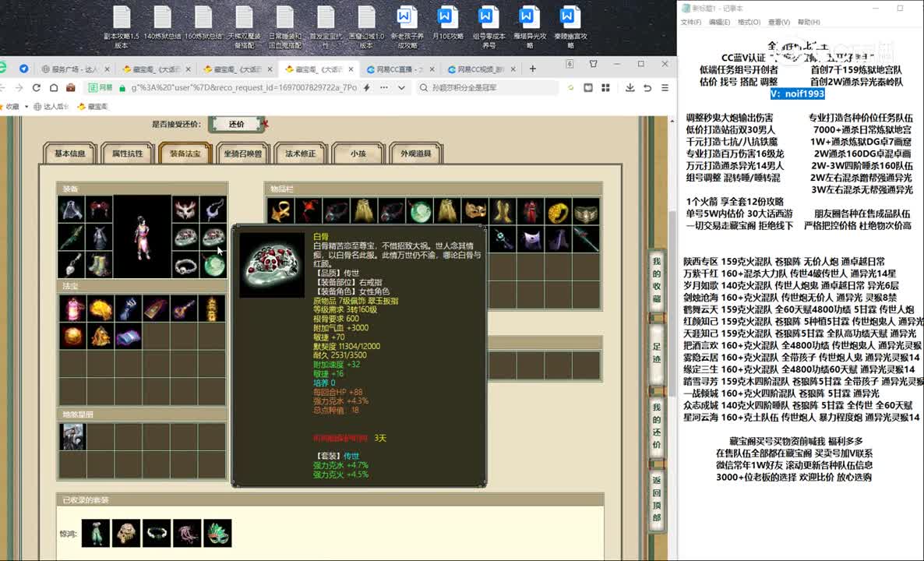924x561 pixels.
Task: Open the browser main menu
Action: coord(665,88)
